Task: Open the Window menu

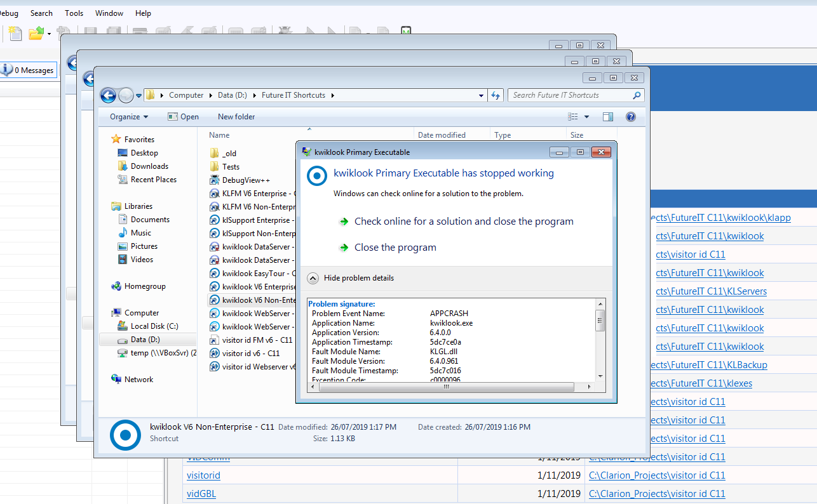Action: coord(109,13)
